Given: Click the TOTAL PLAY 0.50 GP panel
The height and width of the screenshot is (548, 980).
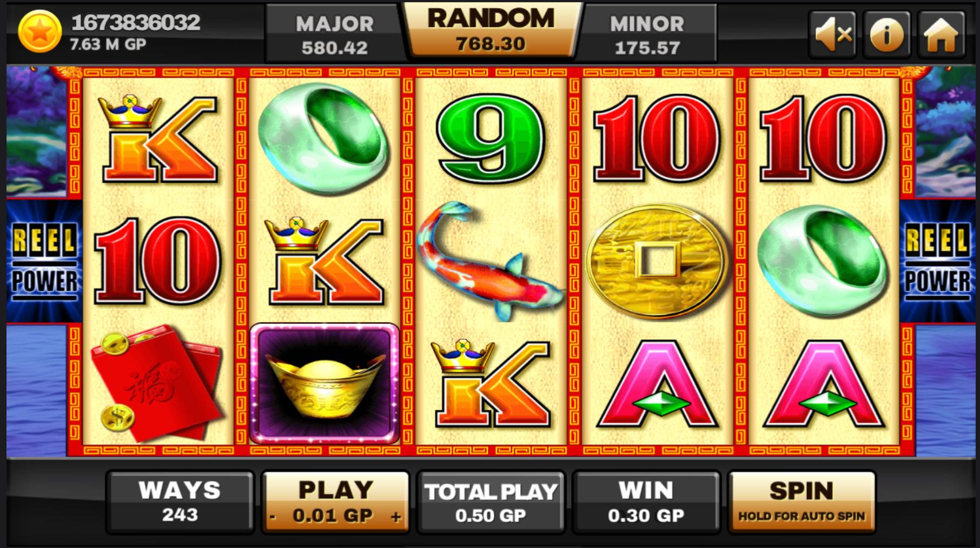Looking at the screenshot, I should coord(491,502).
